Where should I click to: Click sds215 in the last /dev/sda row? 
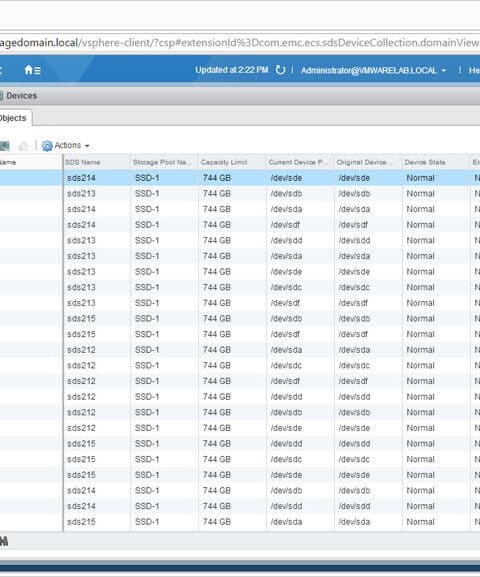coord(81,522)
